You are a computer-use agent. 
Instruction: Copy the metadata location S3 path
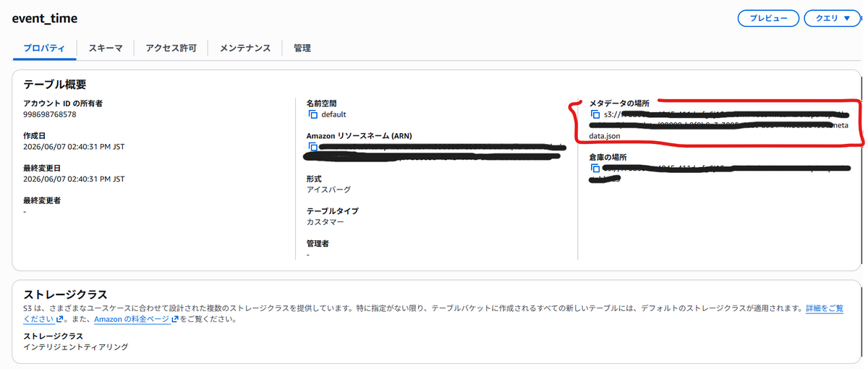(x=595, y=114)
